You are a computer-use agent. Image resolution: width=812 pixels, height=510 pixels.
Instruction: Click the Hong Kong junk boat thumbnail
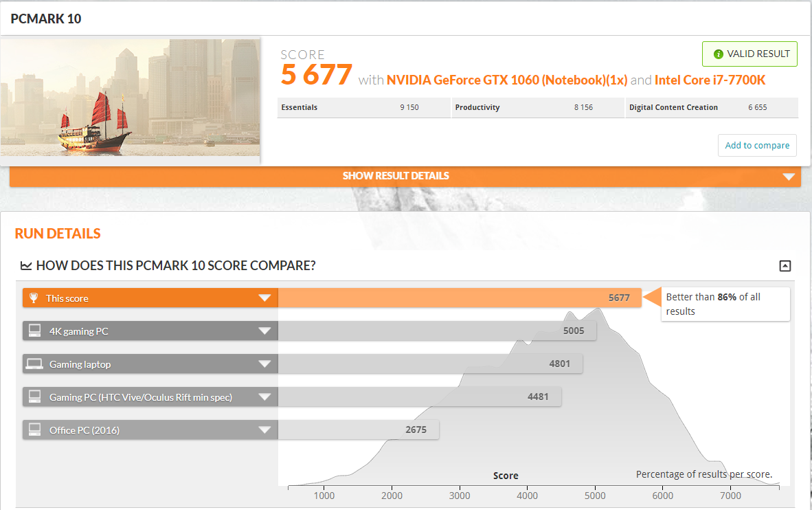(130, 98)
